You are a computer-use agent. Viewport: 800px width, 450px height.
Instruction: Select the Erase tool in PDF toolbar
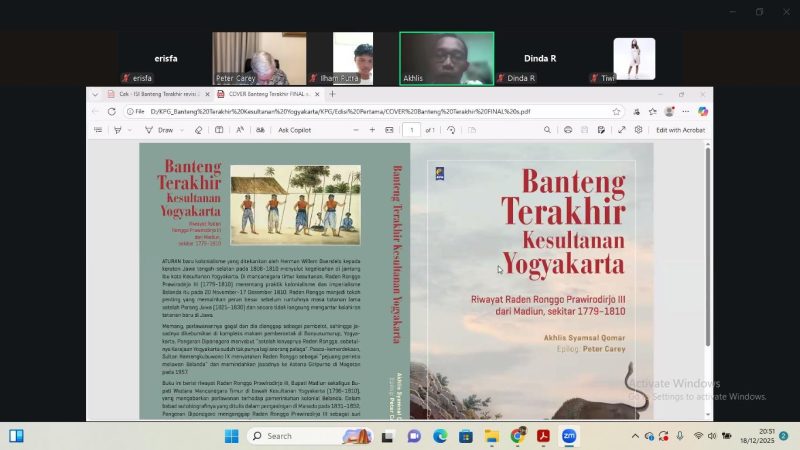pyautogui.click(x=199, y=130)
